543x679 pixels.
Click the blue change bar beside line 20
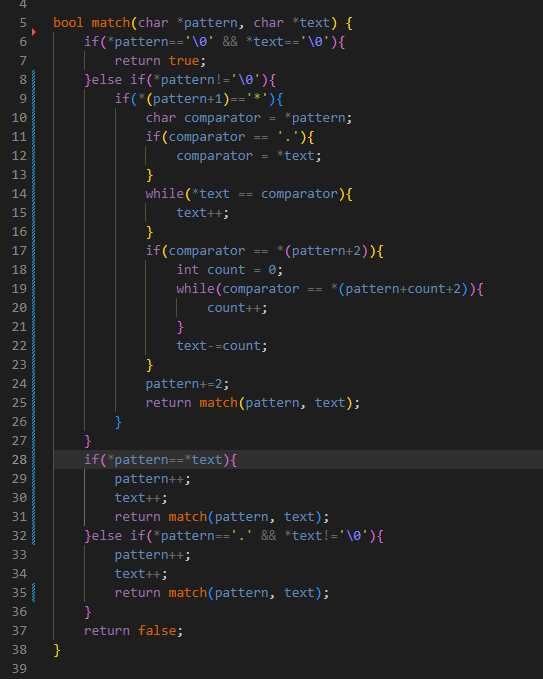(x=34, y=308)
